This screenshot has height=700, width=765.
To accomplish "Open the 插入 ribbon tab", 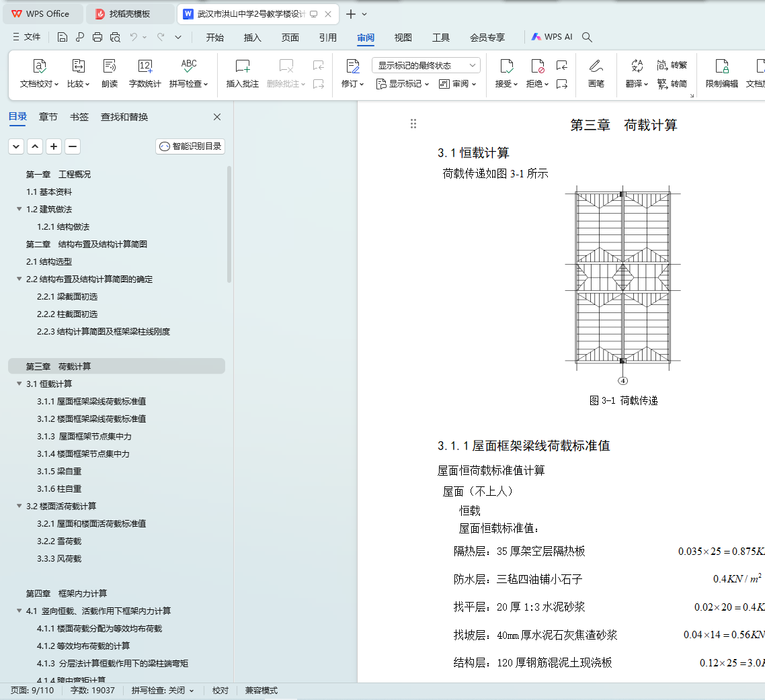I will coord(252,38).
